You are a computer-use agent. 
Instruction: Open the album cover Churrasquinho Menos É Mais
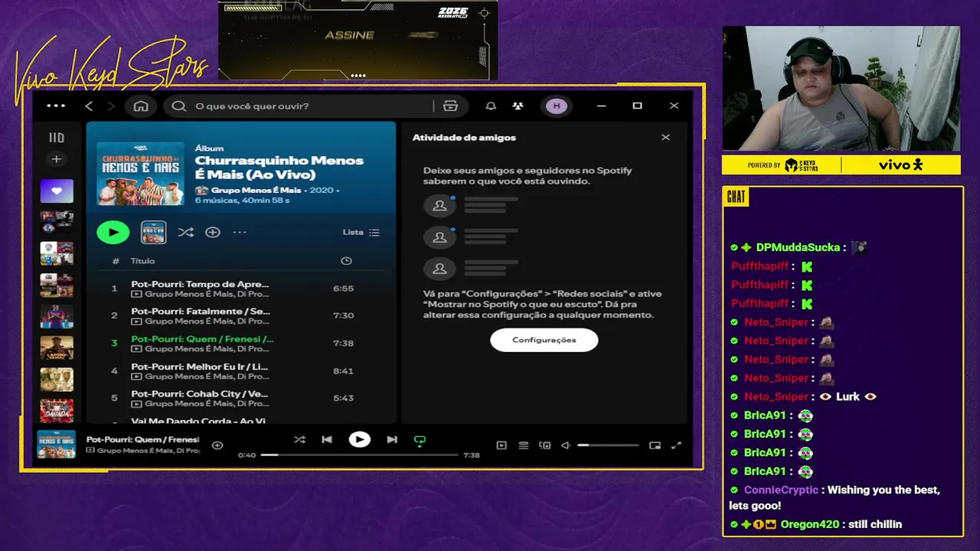coord(140,173)
